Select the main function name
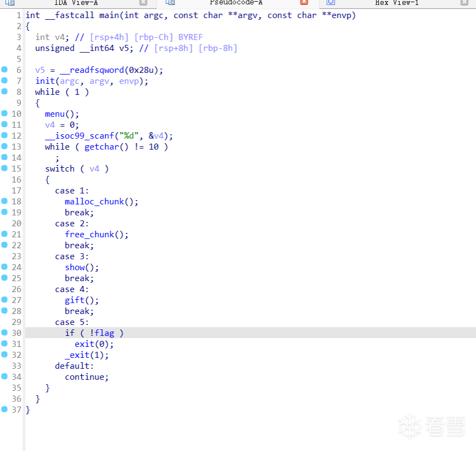 [109, 15]
